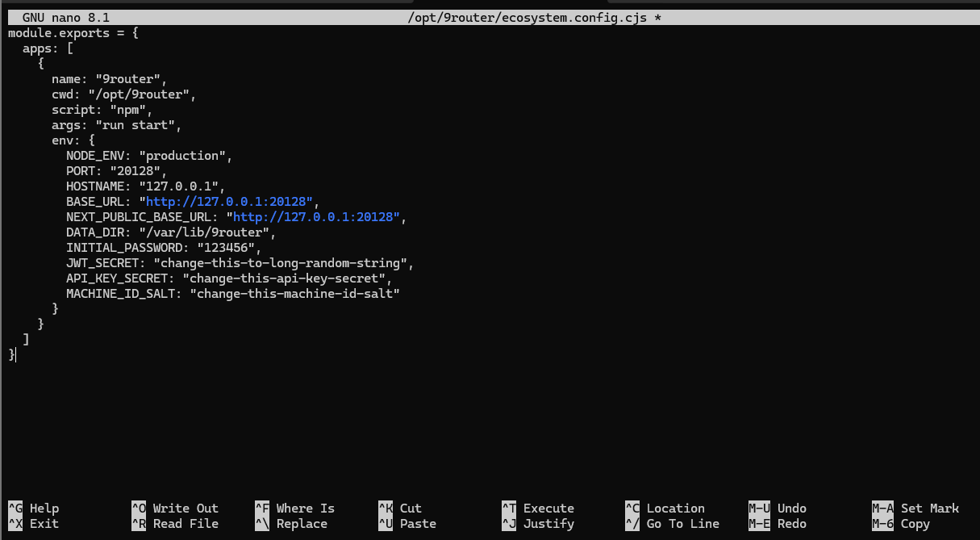The height and width of the screenshot is (540, 980).
Task: Click the ^U Paste shortcut
Action: pyautogui.click(x=407, y=524)
